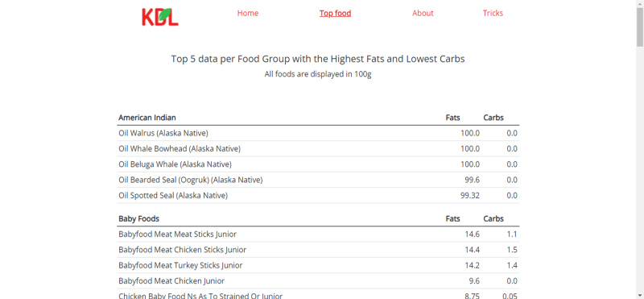Click Carbs column header in Baby Foods table

493,218
